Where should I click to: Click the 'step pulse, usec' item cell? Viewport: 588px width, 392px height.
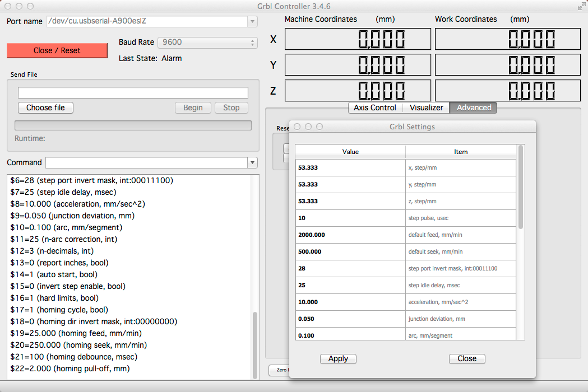point(461,218)
